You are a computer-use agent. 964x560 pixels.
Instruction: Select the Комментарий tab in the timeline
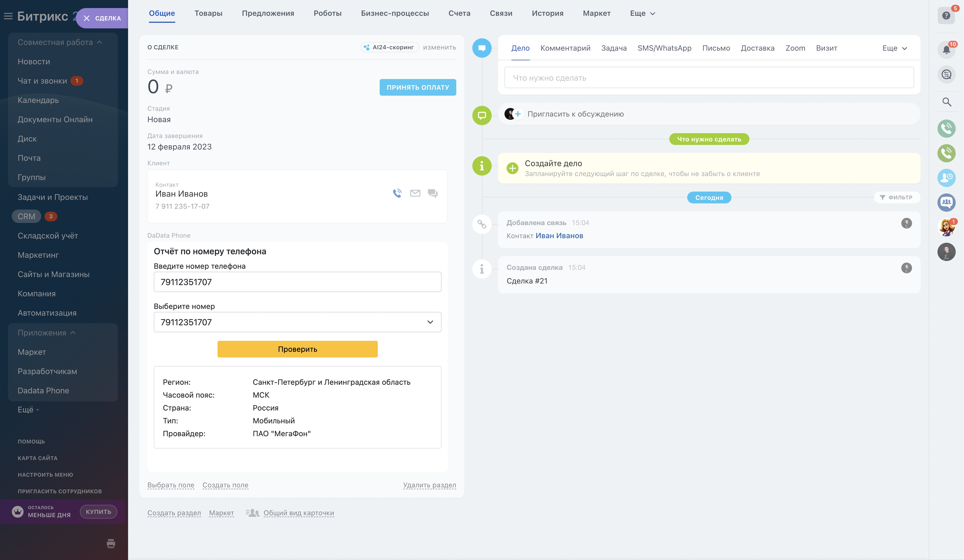click(x=565, y=48)
